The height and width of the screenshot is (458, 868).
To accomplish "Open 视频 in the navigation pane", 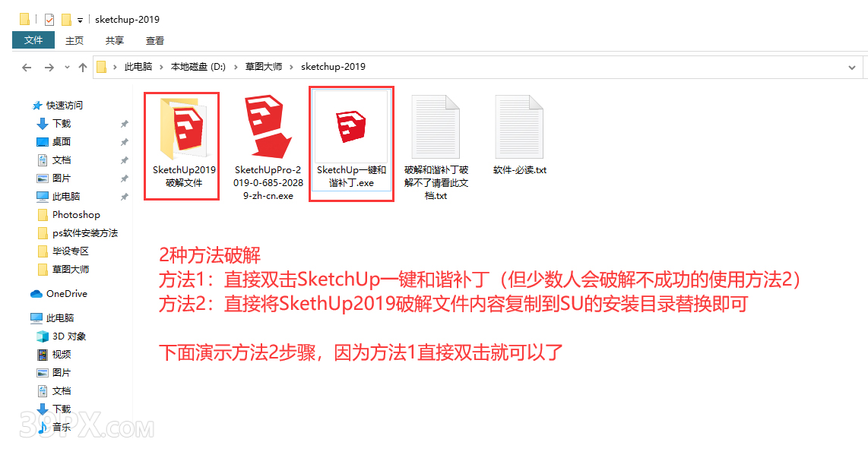I will (54, 354).
